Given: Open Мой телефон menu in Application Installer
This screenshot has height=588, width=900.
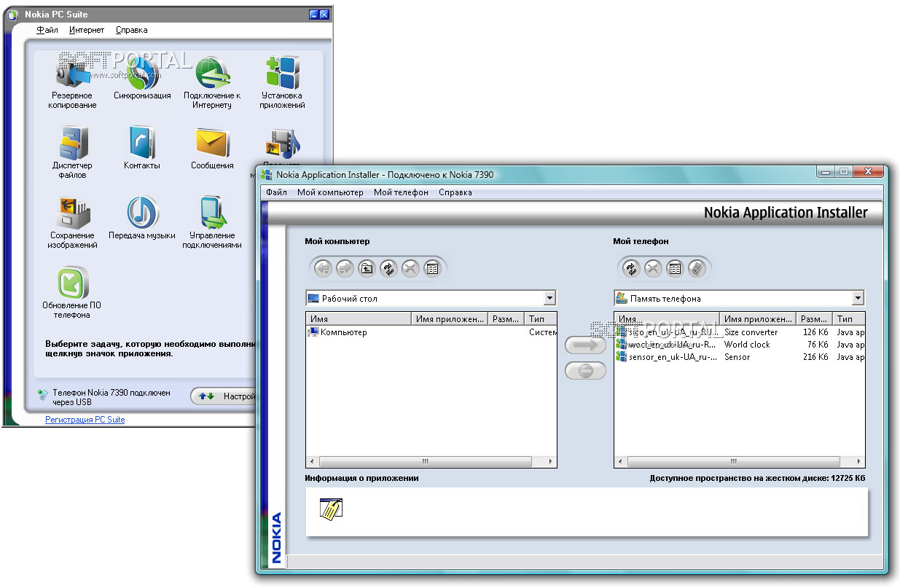Looking at the screenshot, I should [401, 192].
